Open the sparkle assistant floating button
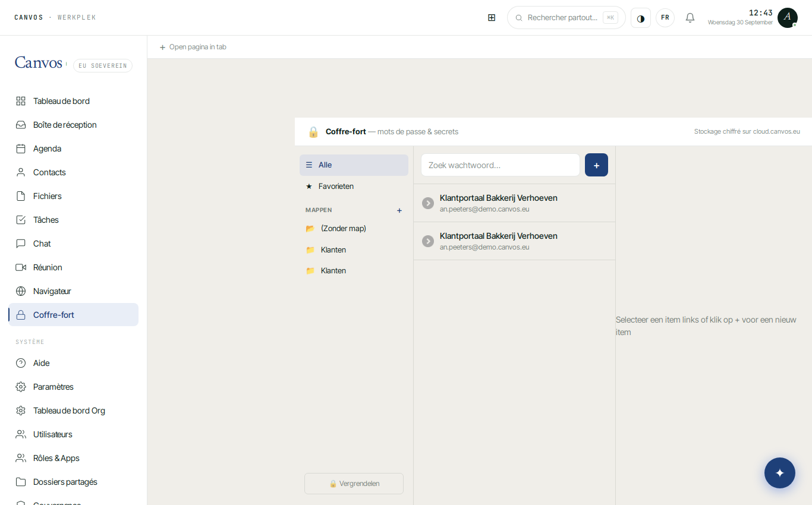 (x=780, y=473)
